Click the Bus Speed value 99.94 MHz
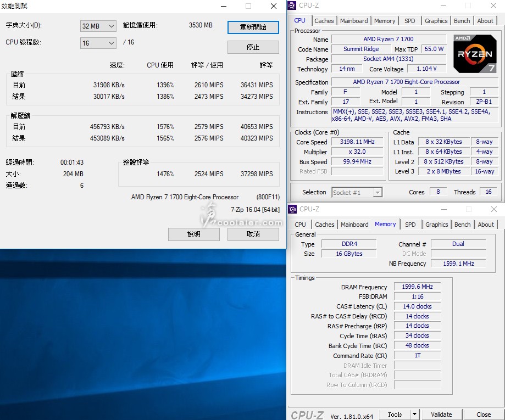Viewport: 505px width, 420px height. [357, 161]
